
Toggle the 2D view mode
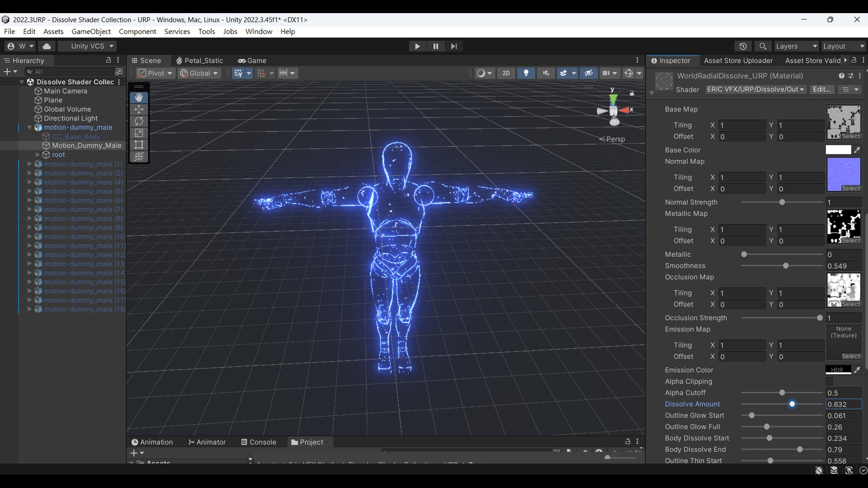tap(506, 73)
